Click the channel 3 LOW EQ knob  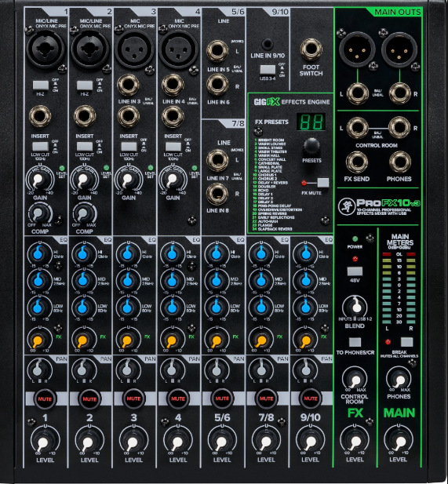(127, 308)
